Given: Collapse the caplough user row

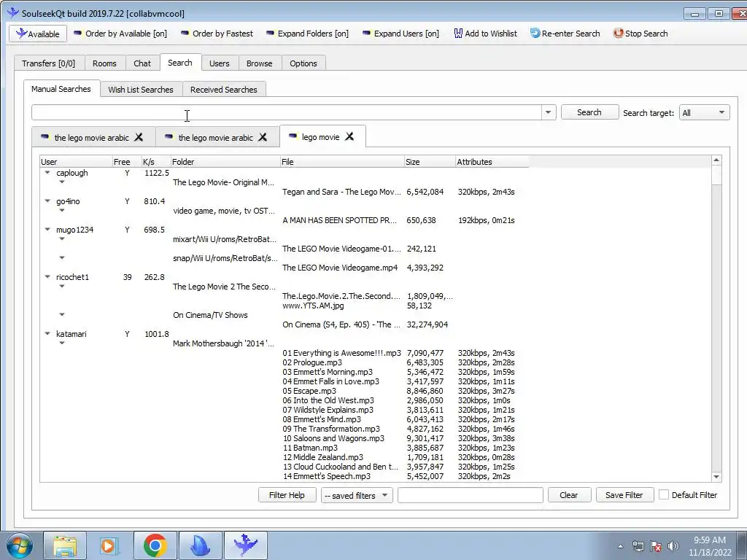Looking at the screenshot, I should click(47, 173).
